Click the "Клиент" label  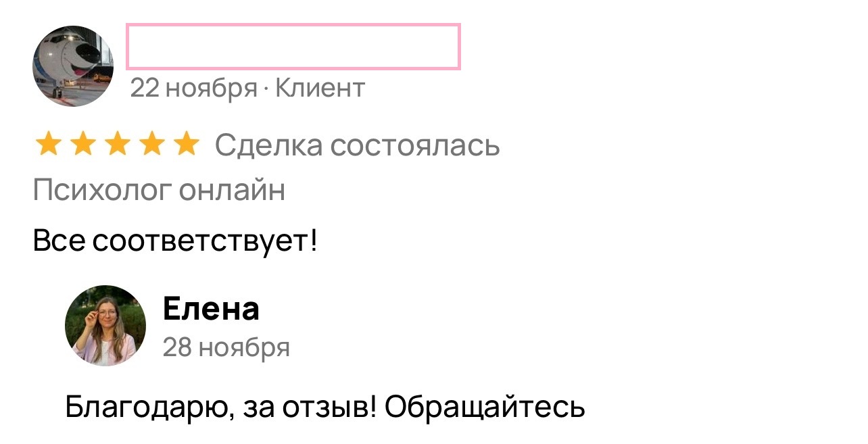320,88
